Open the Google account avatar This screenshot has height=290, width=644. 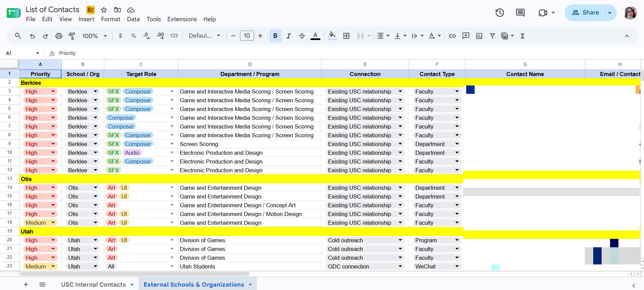[631, 13]
